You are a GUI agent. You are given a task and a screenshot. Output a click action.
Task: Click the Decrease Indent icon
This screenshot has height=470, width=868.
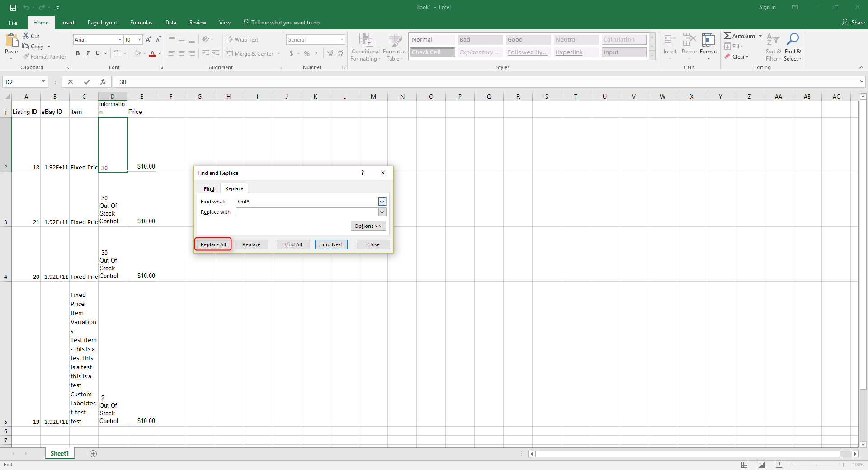[206, 53]
